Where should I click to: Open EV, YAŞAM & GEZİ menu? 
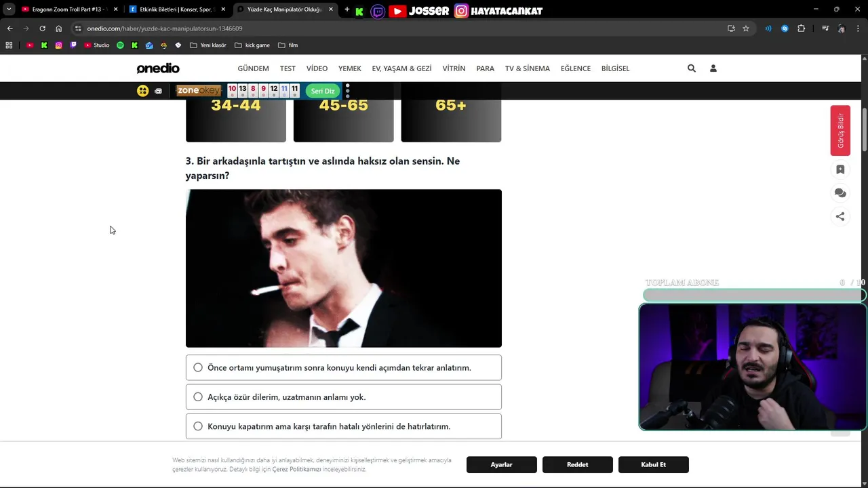point(401,68)
